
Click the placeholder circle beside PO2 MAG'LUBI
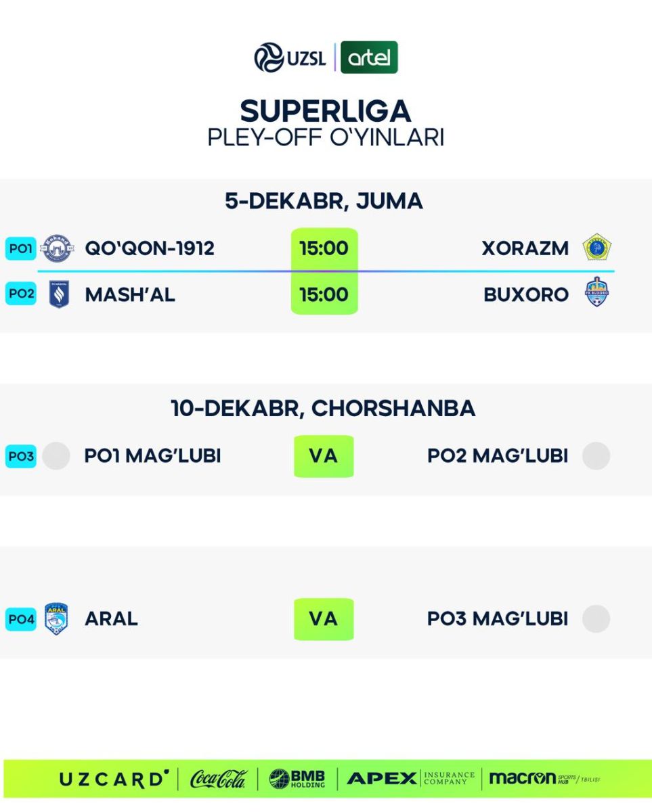(596, 456)
